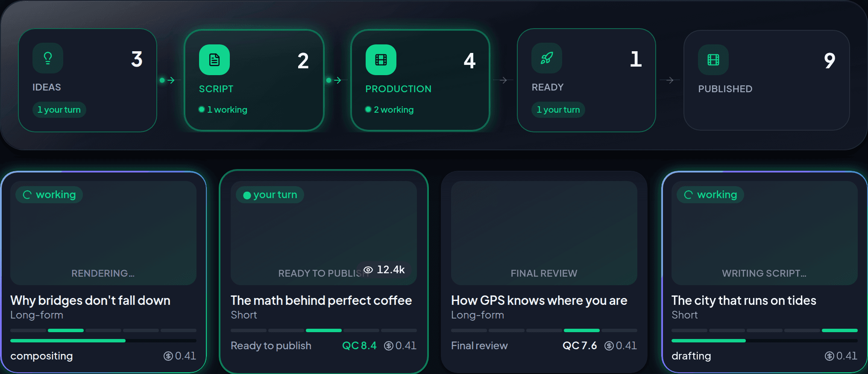The image size is (868, 374).
Task: Click the drafting progress bar on tides card
Action: [x=765, y=341]
